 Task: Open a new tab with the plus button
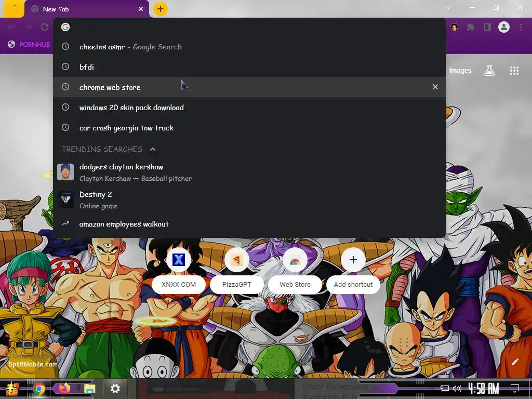(x=161, y=9)
